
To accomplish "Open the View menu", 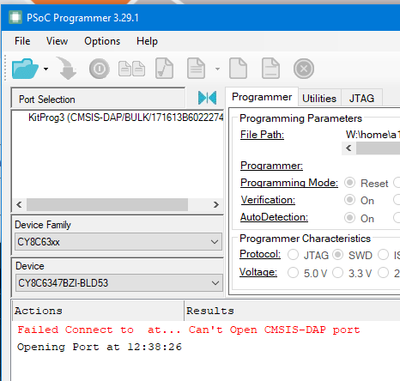I will click(x=57, y=41).
